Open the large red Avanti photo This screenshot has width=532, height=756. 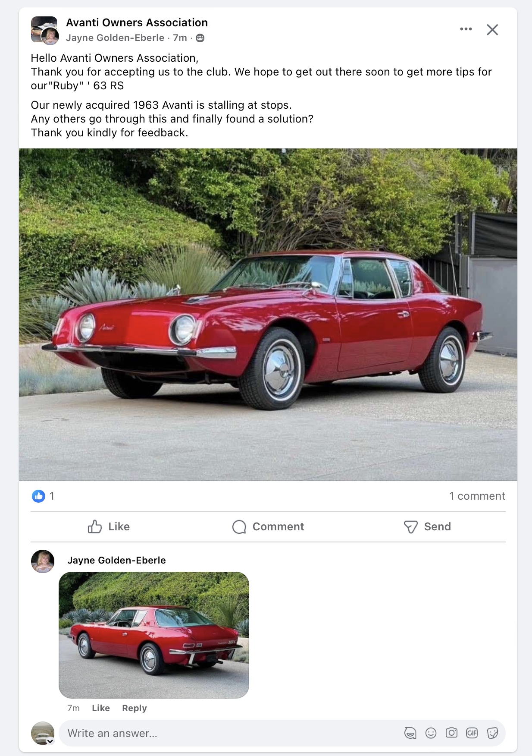(x=268, y=314)
